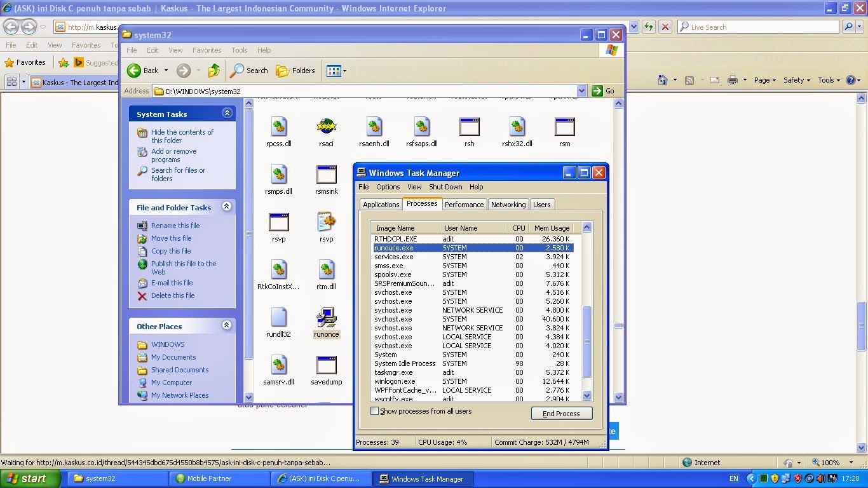Select the rsh file icon
The width and height of the screenshot is (868, 488).
(470, 127)
